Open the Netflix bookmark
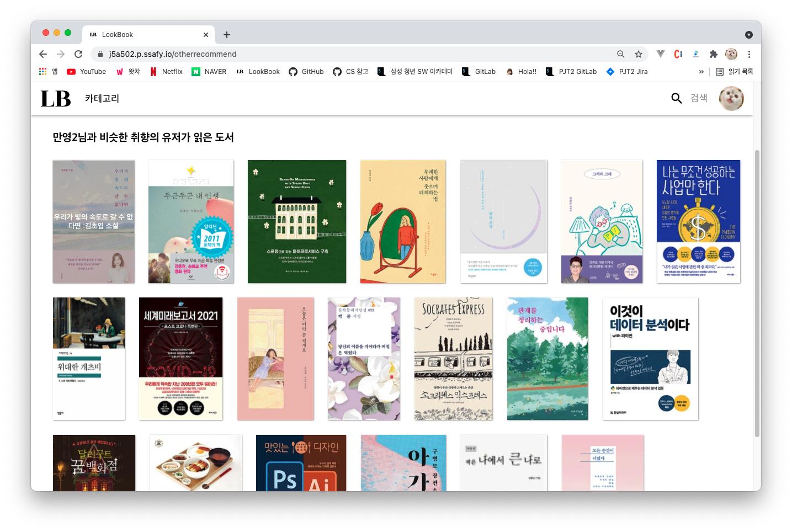 (x=166, y=71)
